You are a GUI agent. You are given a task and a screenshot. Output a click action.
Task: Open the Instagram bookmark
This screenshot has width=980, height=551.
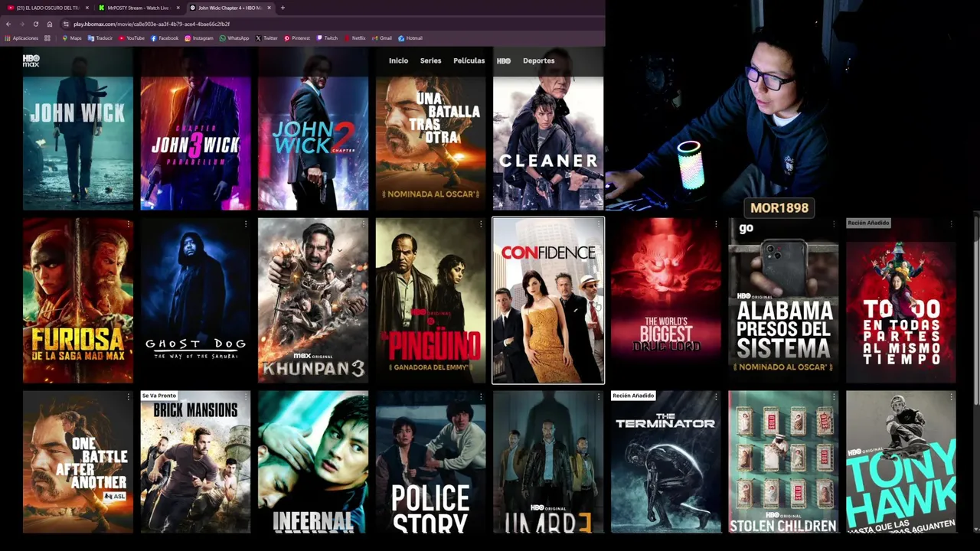(x=199, y=37)
